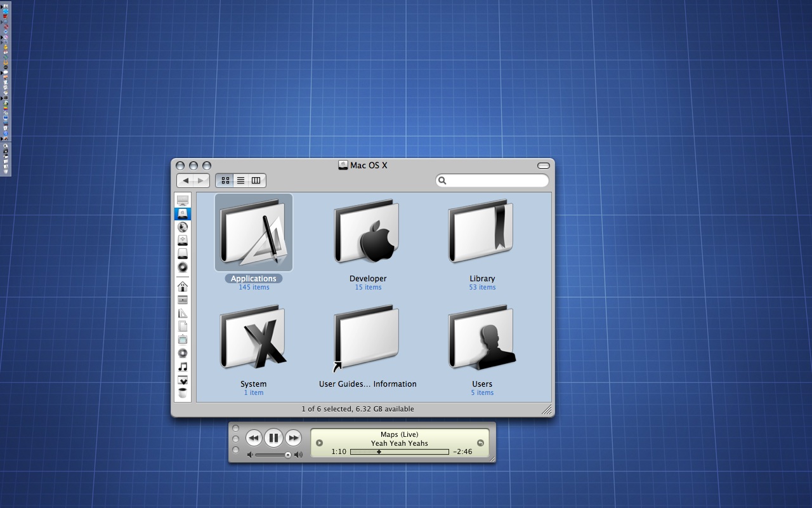The image size is (812, 508).
Task: Click the 'Mac OS X' window title text
Action: click(369, 165)
